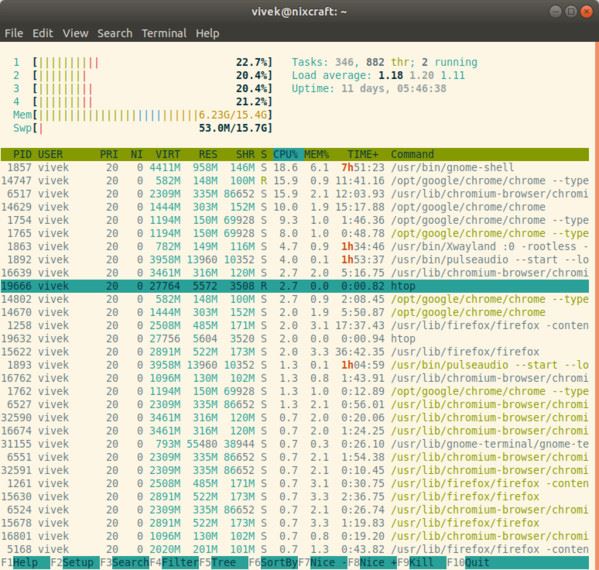Click the F4 Filter function button
Screen dimensions: 599x570
(174, 562)
